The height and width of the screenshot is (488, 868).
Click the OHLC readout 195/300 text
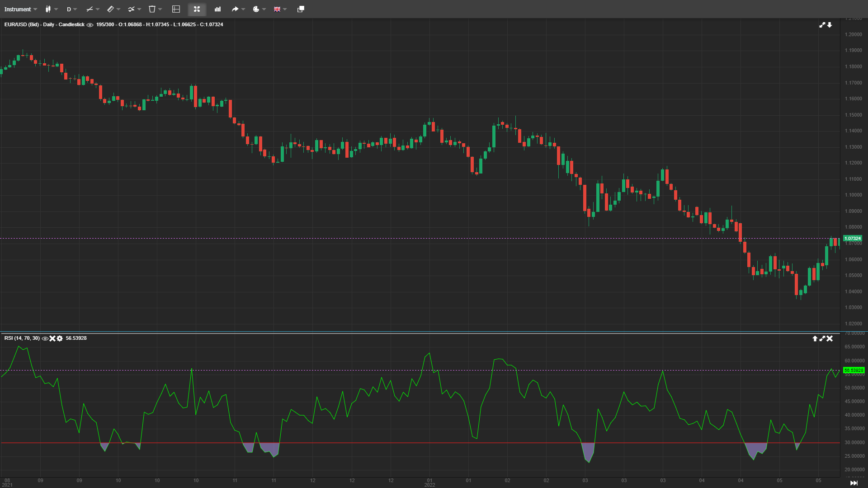click(x=160, y=24)
